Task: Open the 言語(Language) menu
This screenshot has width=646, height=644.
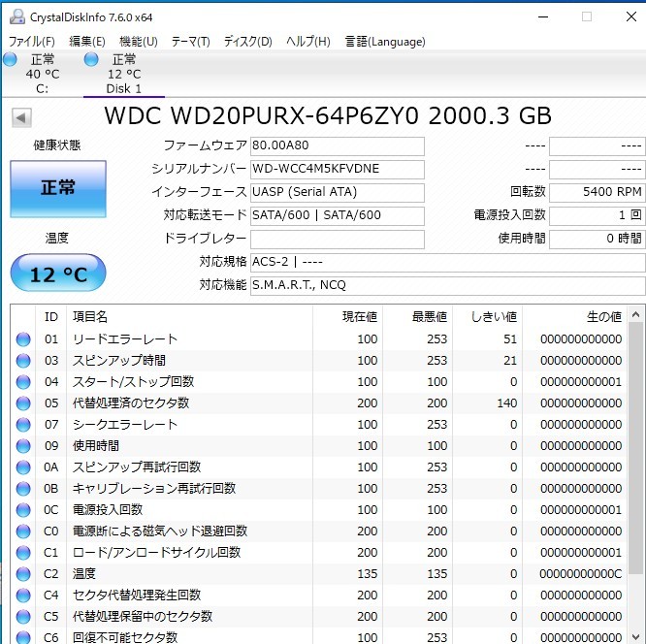Action: point(385,42)
